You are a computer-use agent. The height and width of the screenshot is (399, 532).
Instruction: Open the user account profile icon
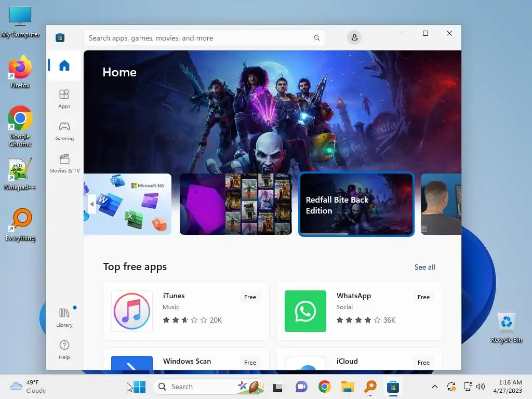(x=354, y=37)
